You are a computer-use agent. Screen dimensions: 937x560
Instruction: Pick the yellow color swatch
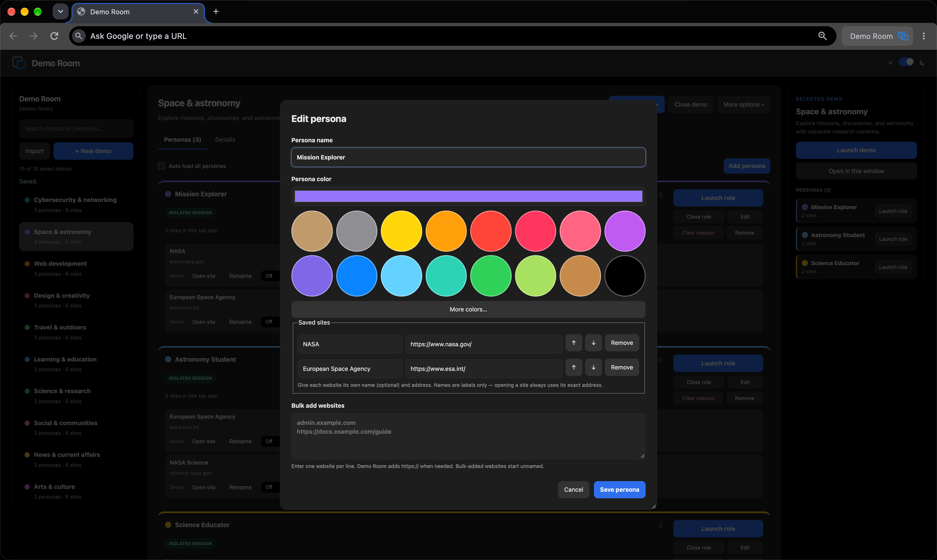[x=401, y=231]
